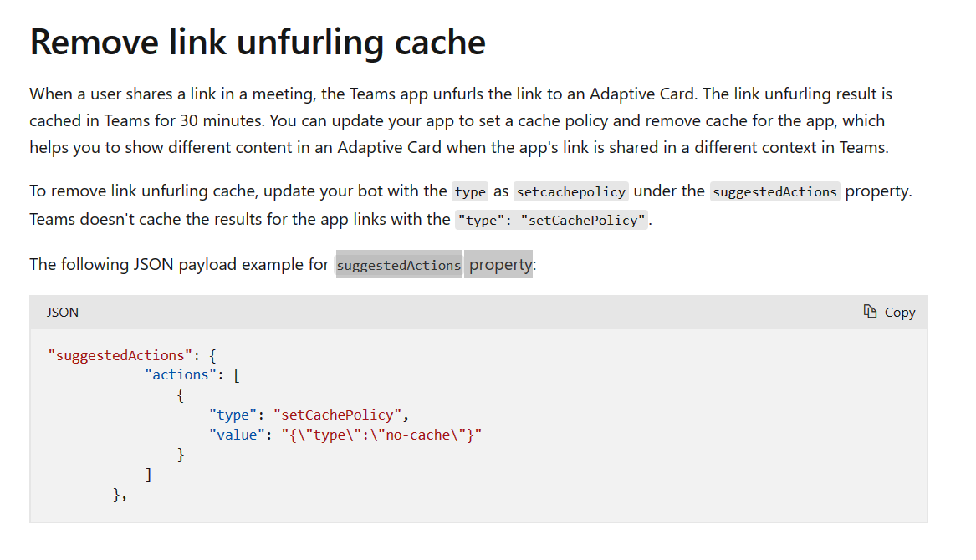Select the first paragraph mentioning 30 minutes cache

pyautogui.click(x=460, y=120)
